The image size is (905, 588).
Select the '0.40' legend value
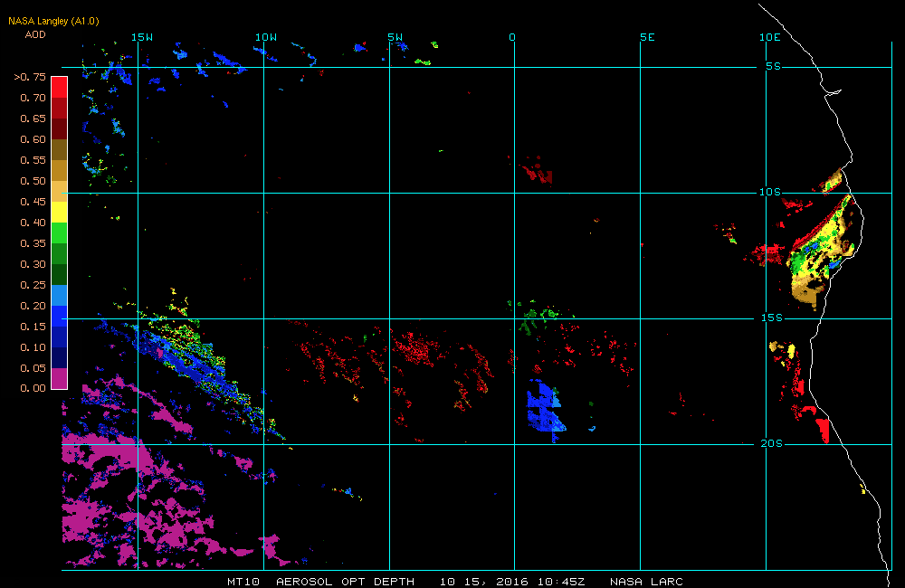(33, 223)
